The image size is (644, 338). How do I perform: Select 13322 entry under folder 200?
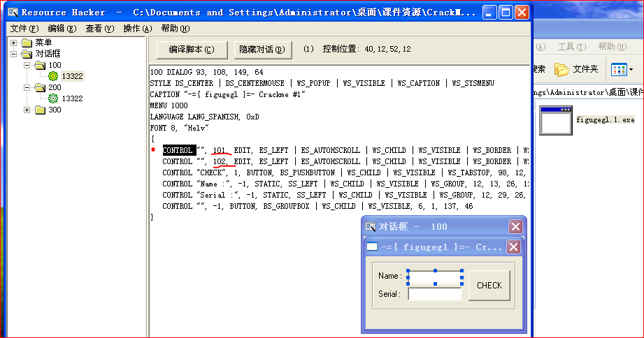(72, 98)
